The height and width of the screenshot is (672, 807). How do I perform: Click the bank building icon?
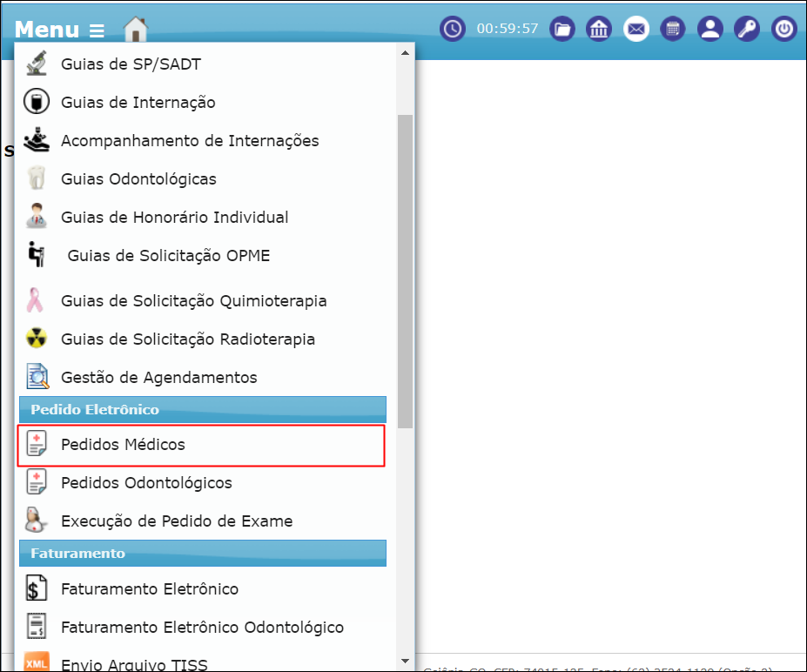[x=599, y=29]
